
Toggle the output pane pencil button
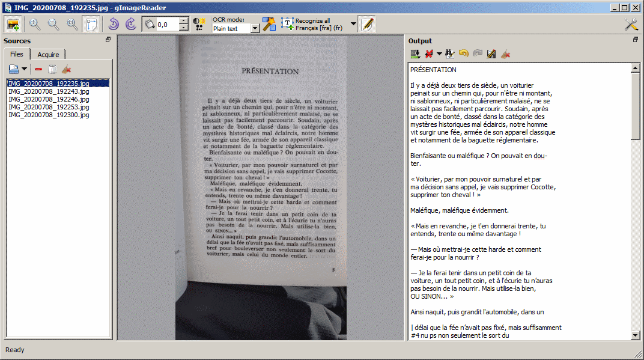coord(367,24)
